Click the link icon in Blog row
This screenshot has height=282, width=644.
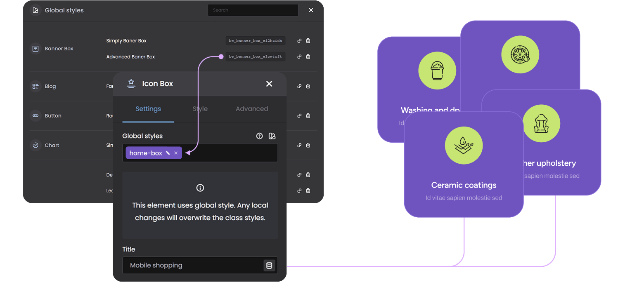[299, 86]
